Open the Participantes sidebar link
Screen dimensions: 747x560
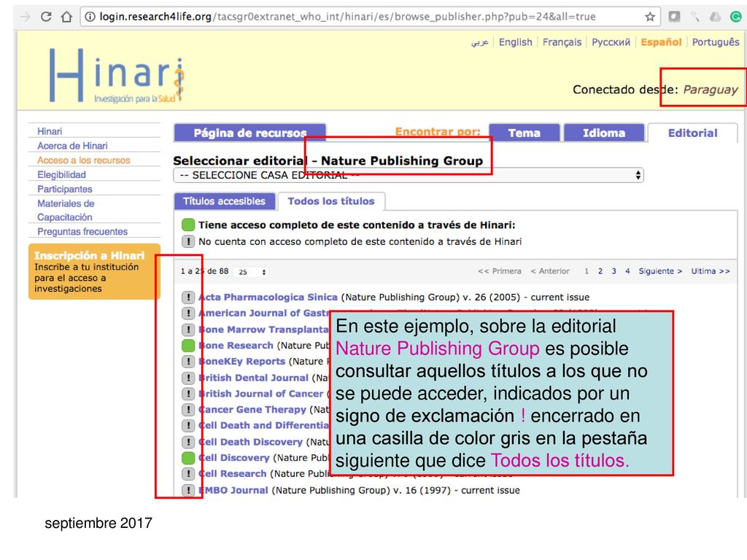pos(65,189)
